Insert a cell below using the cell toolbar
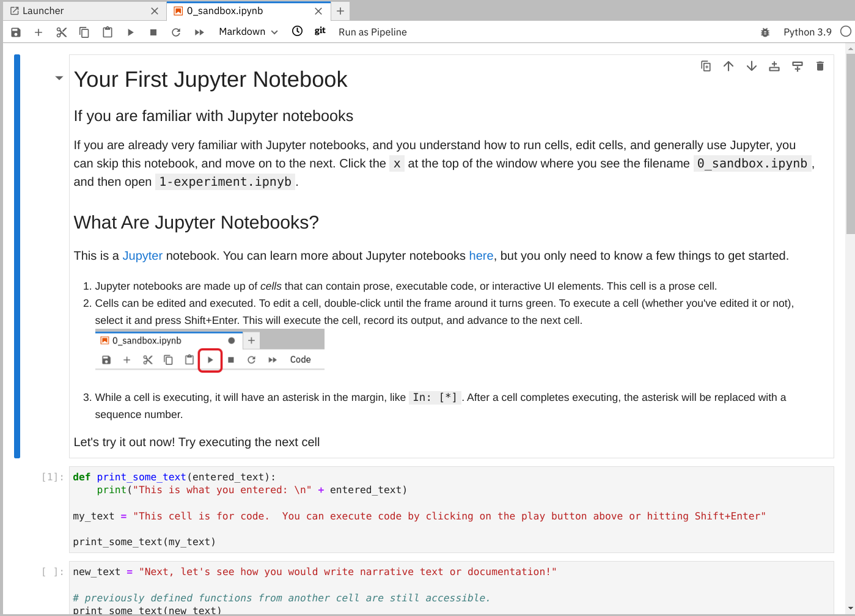Image resolution: width=855 pixels, height=616 pixels. pyautogui.click(x=798, y=66)
